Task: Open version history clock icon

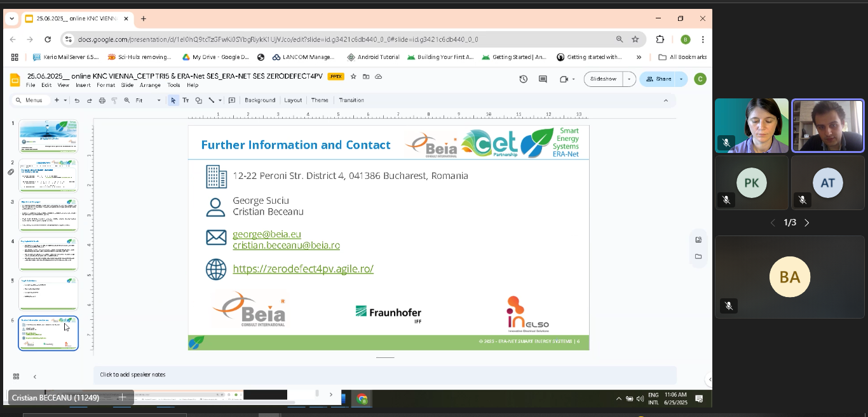Action: click(x=523, y=79)
